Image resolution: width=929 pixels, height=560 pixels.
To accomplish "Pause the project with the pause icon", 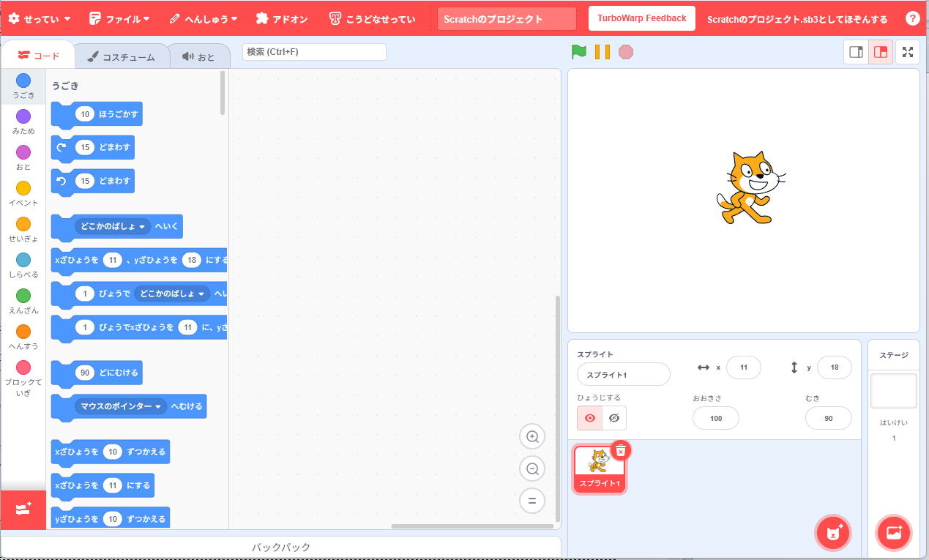I will click(x=602, y=52).
